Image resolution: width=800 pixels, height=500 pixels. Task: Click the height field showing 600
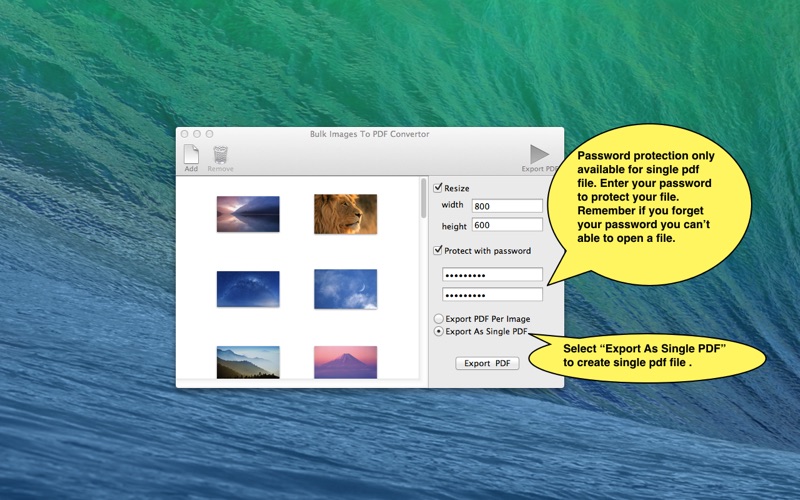point(507,224)
